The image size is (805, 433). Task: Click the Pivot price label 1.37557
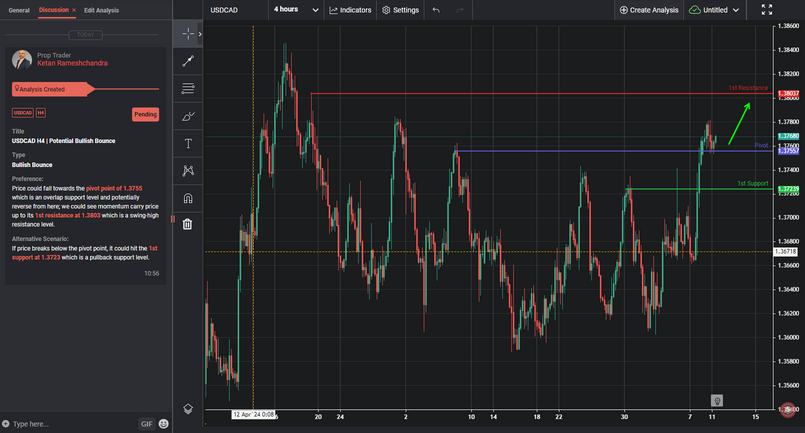pyautogui.click(x=788, y=151)
